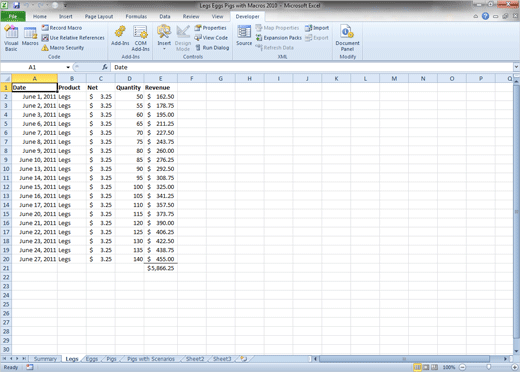This screenshot has width=520, height=372.
Task: Click the Save icon in Quick Access
Action: tap(16, 5)
